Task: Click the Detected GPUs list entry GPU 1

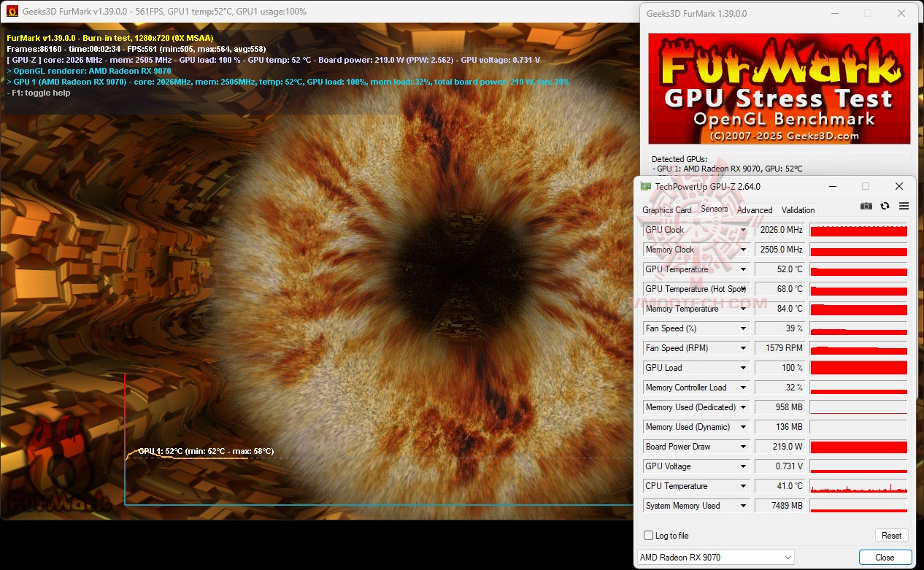Action: 727,169
